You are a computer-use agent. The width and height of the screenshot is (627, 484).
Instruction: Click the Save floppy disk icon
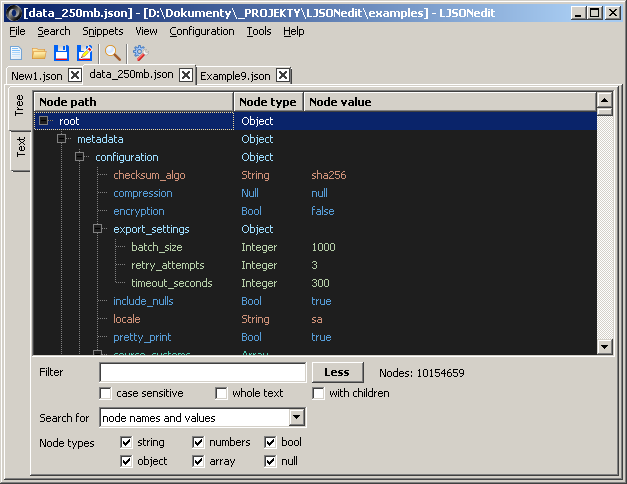click(x=62, y=53)
